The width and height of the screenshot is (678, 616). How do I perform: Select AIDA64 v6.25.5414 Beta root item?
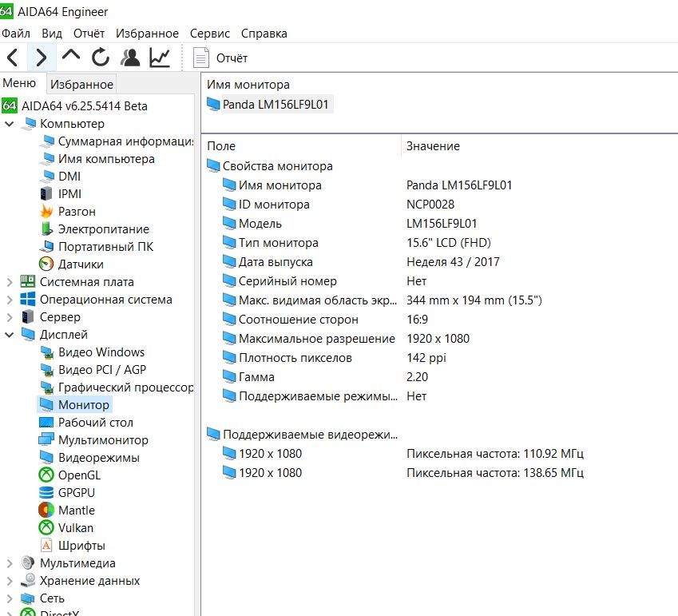[74, 106]
